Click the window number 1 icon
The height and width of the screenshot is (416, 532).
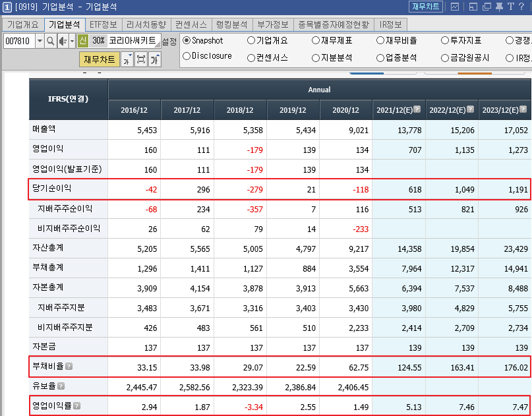point(7,7)
